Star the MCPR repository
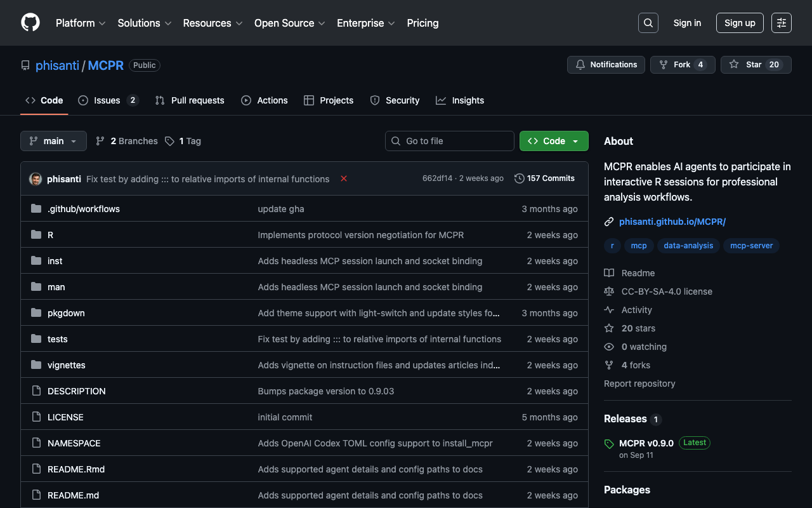Screen dimensions: 812x508 click(756, 65)
